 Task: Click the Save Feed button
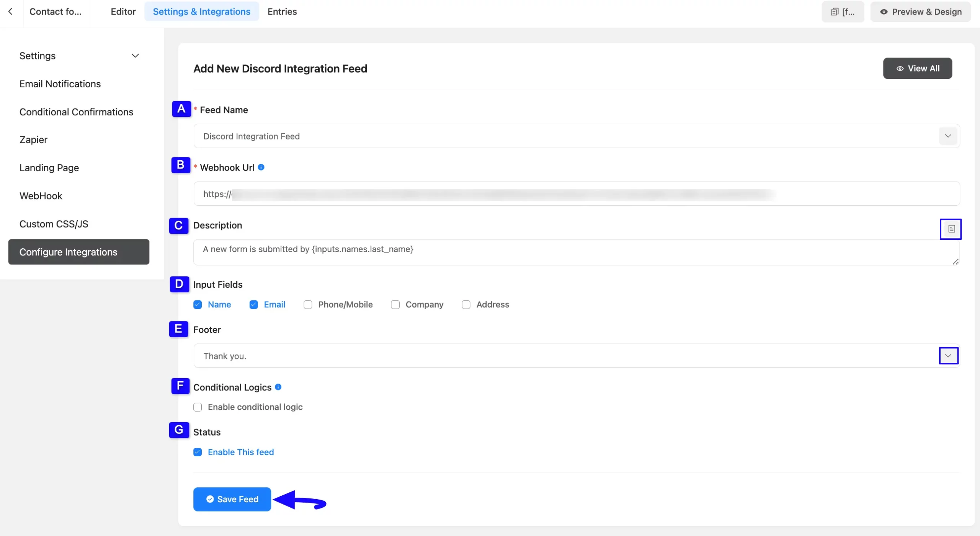[x=232, y=499]
